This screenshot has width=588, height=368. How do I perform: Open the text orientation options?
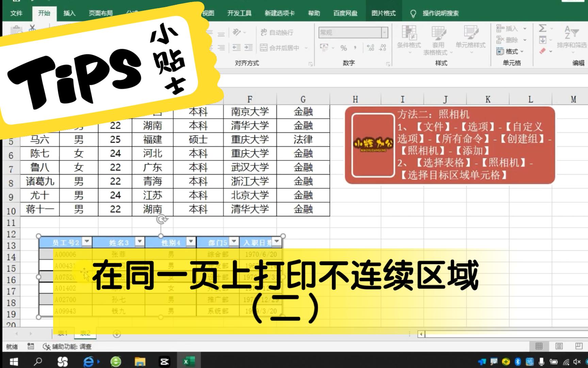[x=239, y=32]
